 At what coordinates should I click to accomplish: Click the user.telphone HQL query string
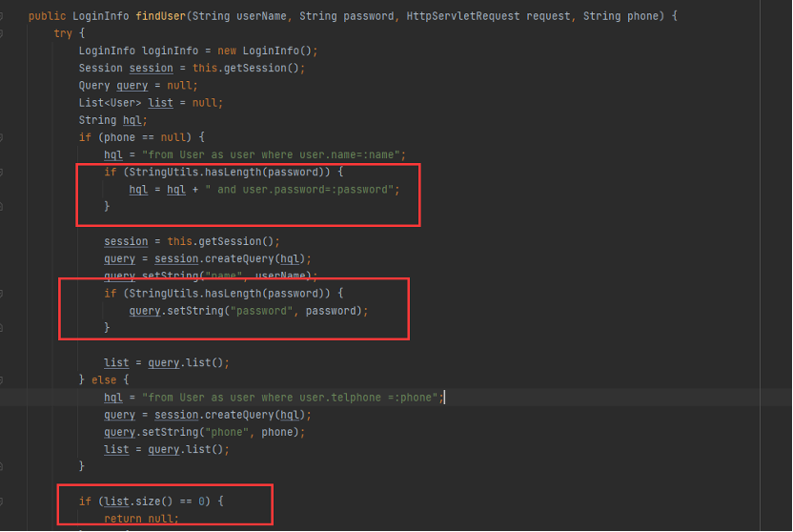tap(292, 397)
